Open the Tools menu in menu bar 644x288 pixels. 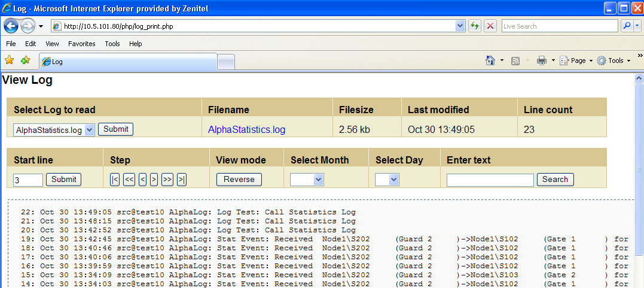(112, 44)
